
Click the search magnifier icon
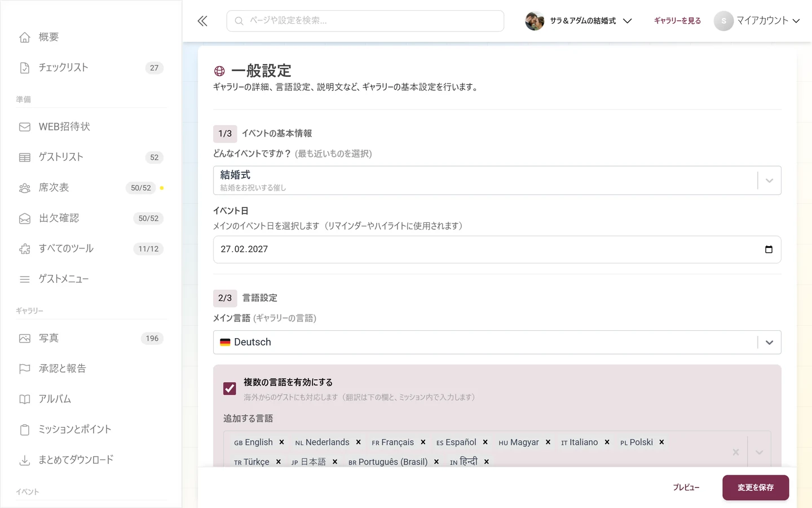coord(239,21)
